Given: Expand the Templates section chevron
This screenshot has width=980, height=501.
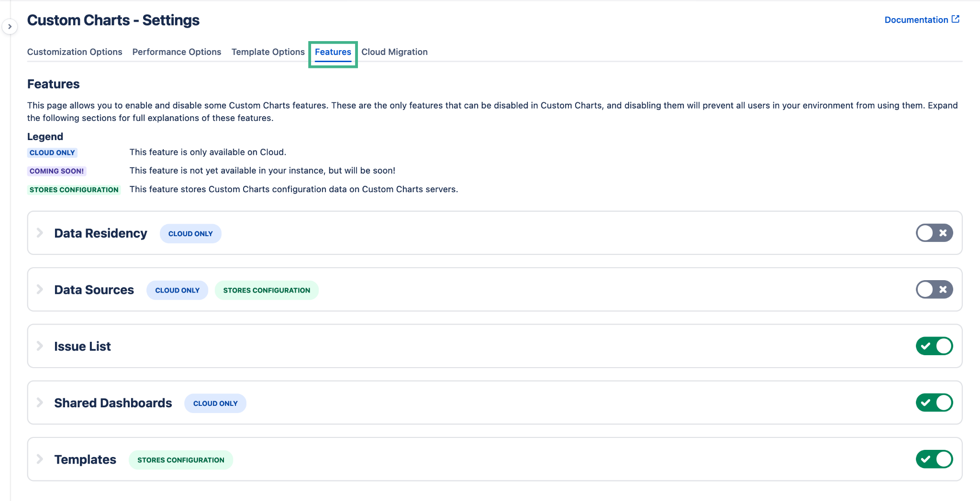Looking at the screenshot, I should pyautogui.click(x=40, y=459).
